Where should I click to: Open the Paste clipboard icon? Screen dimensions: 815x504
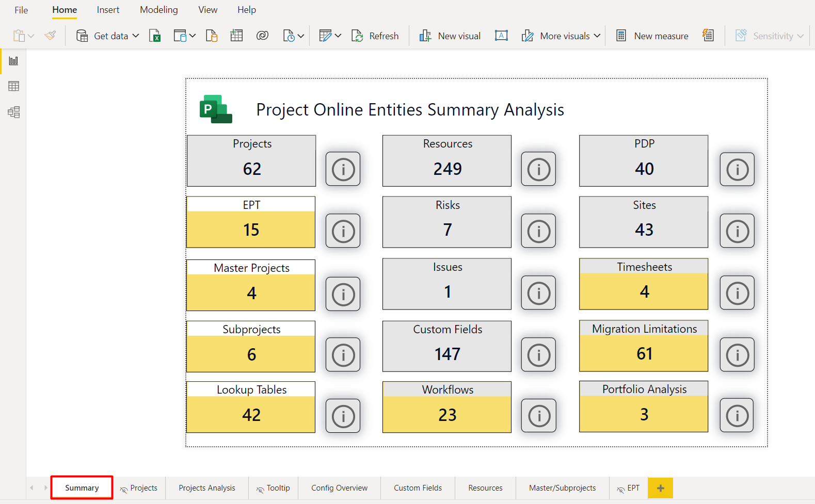[x=19, y=36]
